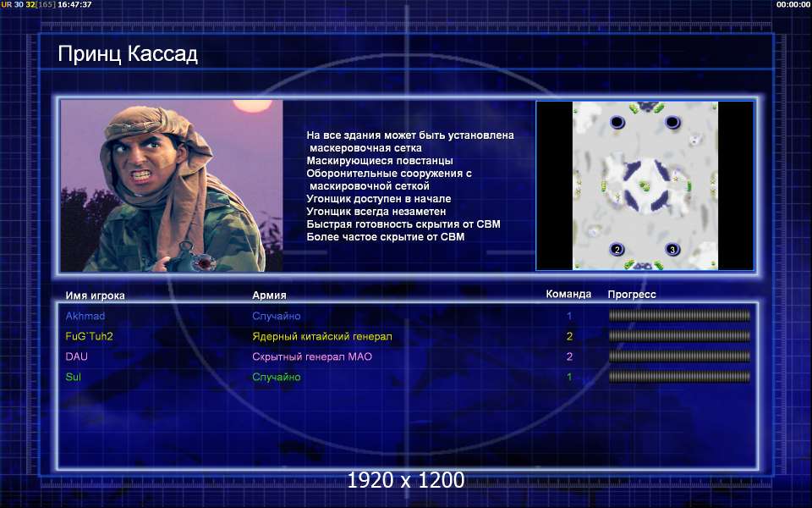Click the Принц Кассад general portrait

(172, 185)
